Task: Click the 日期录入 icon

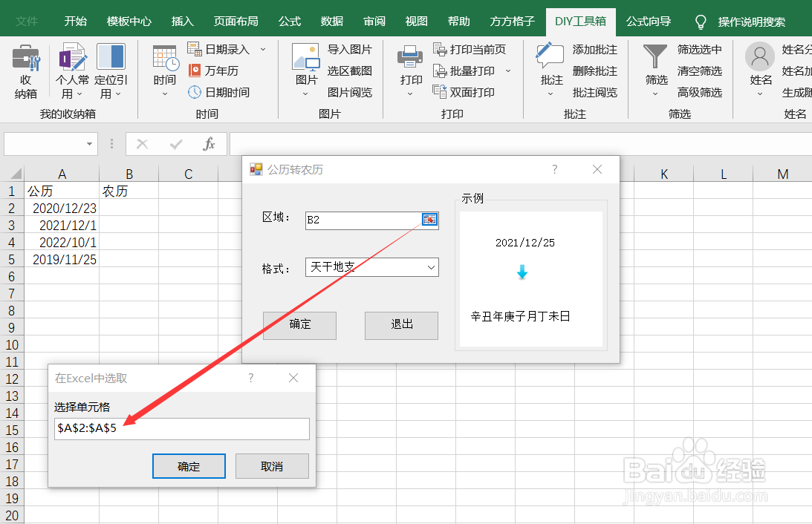Action: pyautogui.click(x=194, y=49)
